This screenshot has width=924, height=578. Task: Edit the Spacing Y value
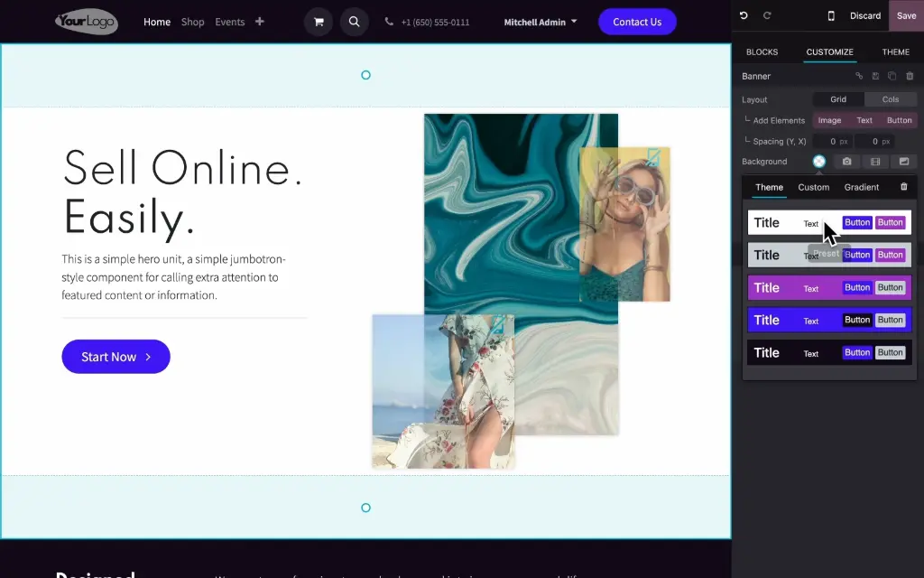point(831,142)
